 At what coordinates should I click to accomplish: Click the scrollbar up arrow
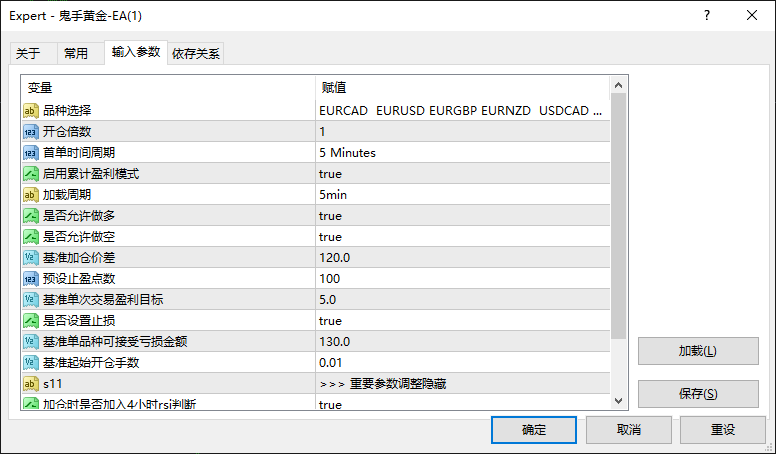618,85
